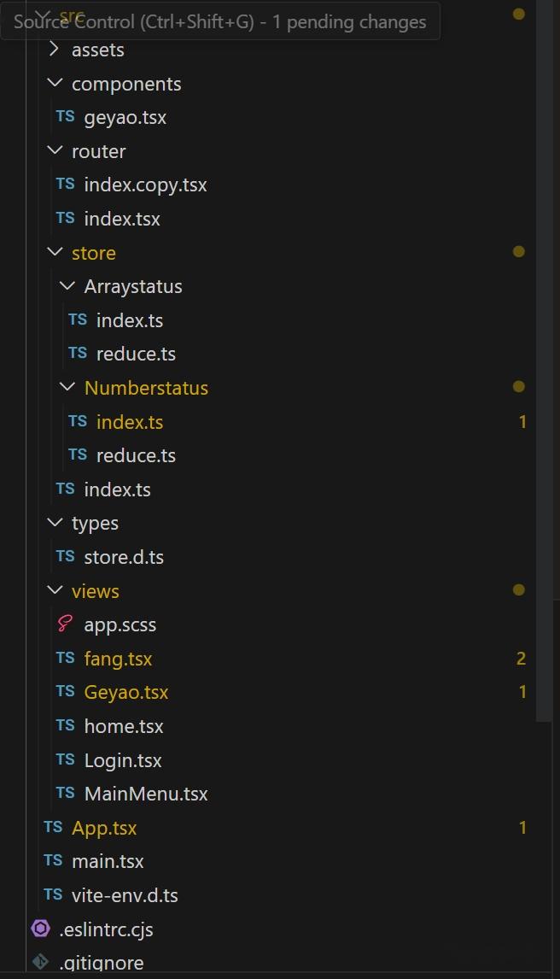Select the store.d.ts file under types

pyautogui.click(x=125, y=556)
